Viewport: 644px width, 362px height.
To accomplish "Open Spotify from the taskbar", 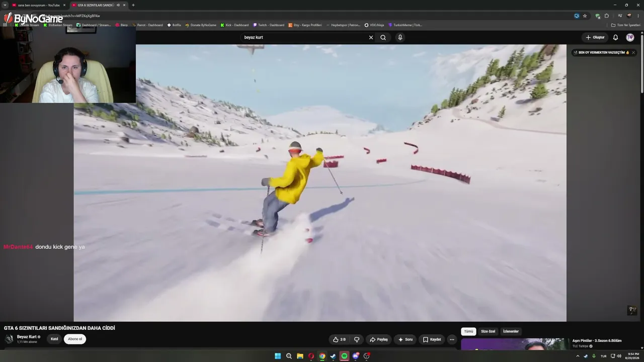I will point(344,356).
